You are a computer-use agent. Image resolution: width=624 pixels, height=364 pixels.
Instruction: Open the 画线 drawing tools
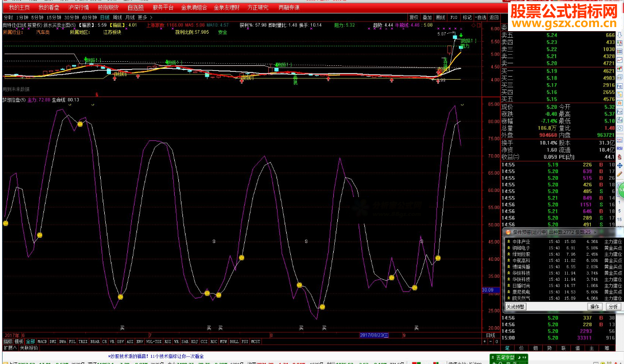point(441,17)
